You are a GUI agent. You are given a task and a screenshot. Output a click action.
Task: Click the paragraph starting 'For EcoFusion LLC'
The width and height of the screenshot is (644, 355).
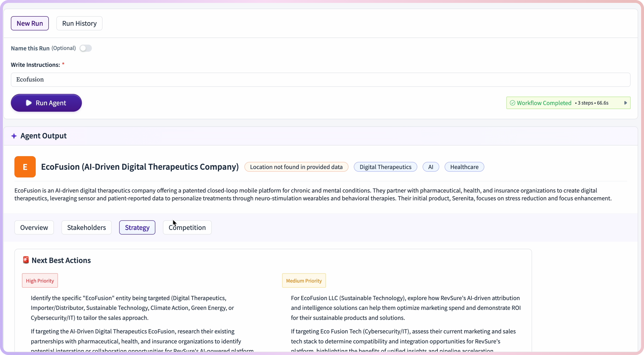405,308
